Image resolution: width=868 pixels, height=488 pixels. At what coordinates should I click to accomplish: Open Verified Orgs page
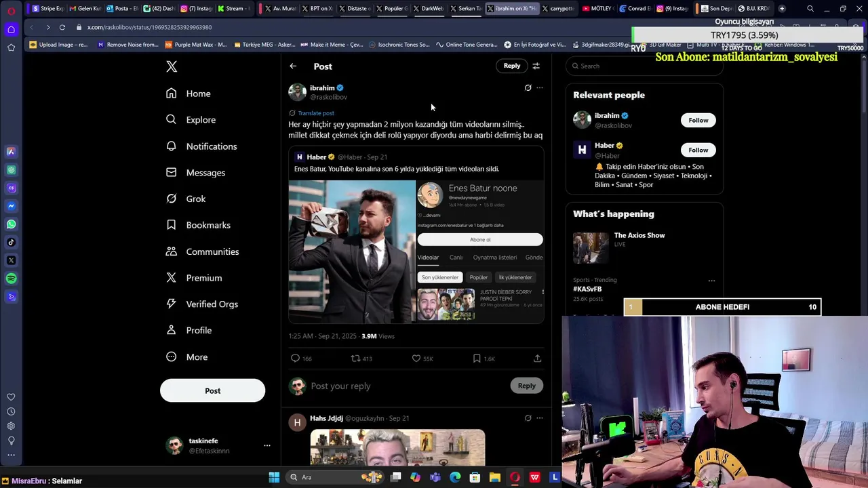tap(202, 304)
